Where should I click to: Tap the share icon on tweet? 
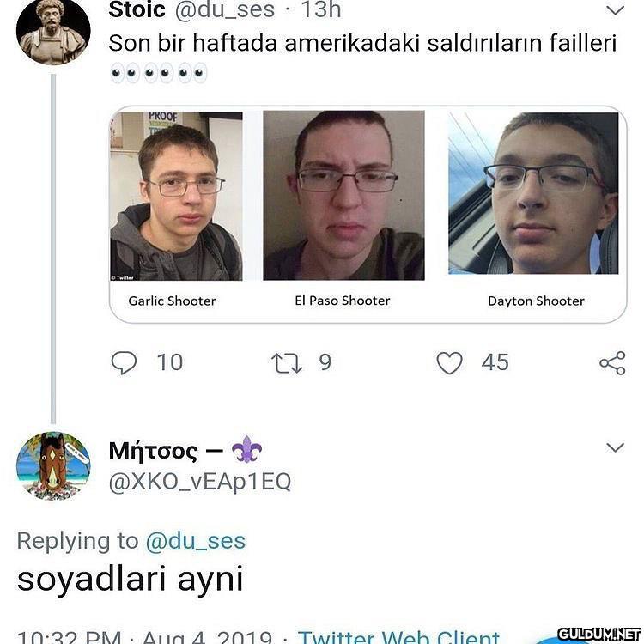tap(612, 363)
